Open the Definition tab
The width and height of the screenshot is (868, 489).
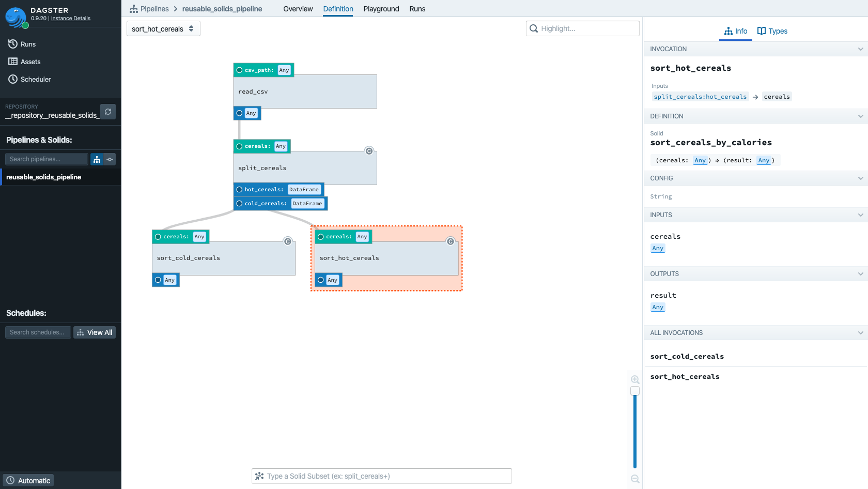pyautogui.click(x=338, y=9)
